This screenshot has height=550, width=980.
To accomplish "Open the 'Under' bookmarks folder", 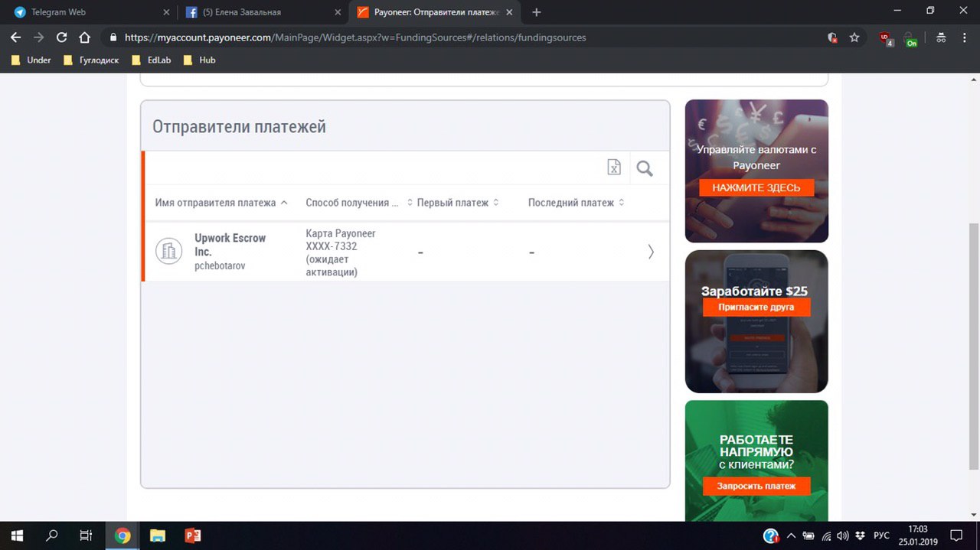I will (x=31, y=60).
